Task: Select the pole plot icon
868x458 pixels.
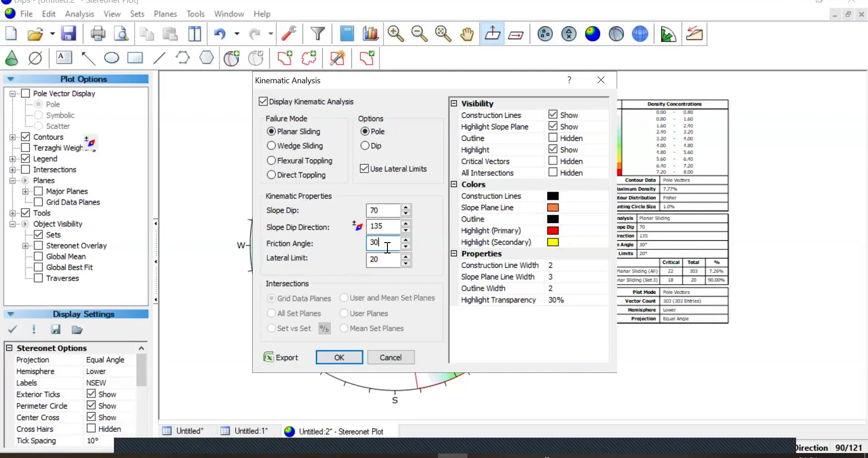Action: [x=545, y=34]
